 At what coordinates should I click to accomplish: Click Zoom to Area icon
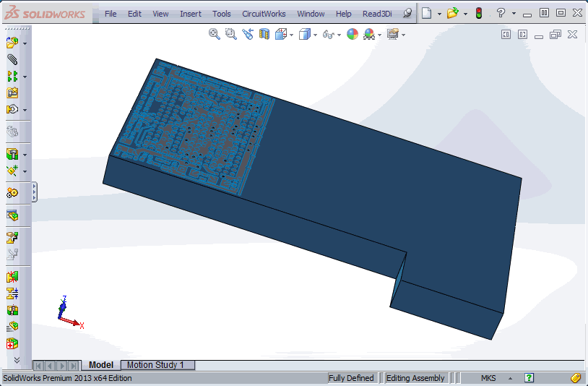pyautogui.click(x=230, y=34)
